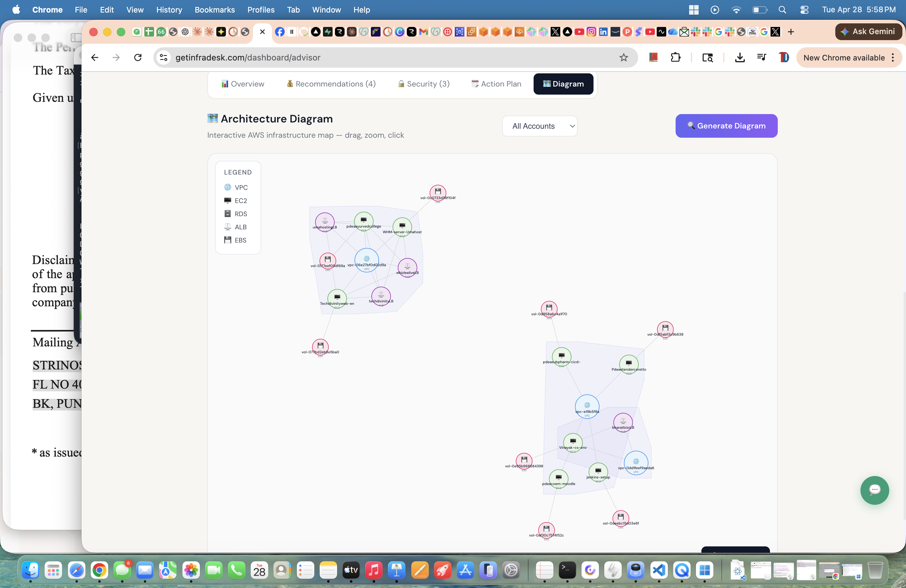Close the active InfraDesk tab
This screenshot has height=588, width=906.
point(262,32)
